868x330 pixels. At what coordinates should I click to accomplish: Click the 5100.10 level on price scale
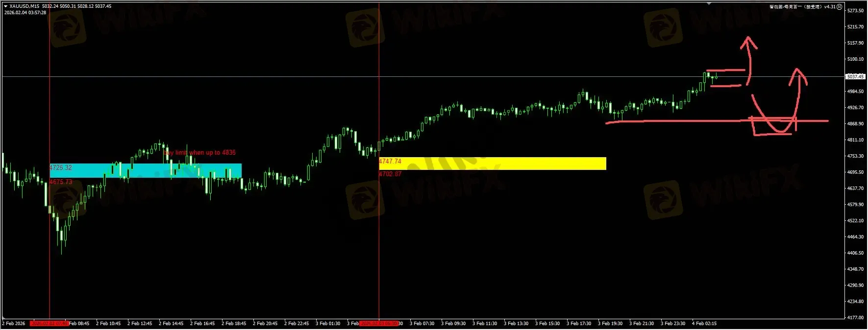click(x=855, y=59)
